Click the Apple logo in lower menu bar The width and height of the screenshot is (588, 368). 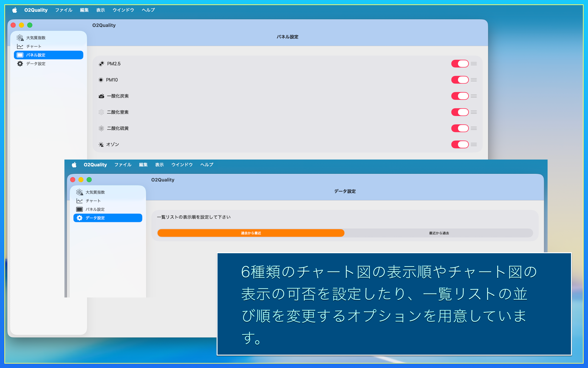point(74,165)
